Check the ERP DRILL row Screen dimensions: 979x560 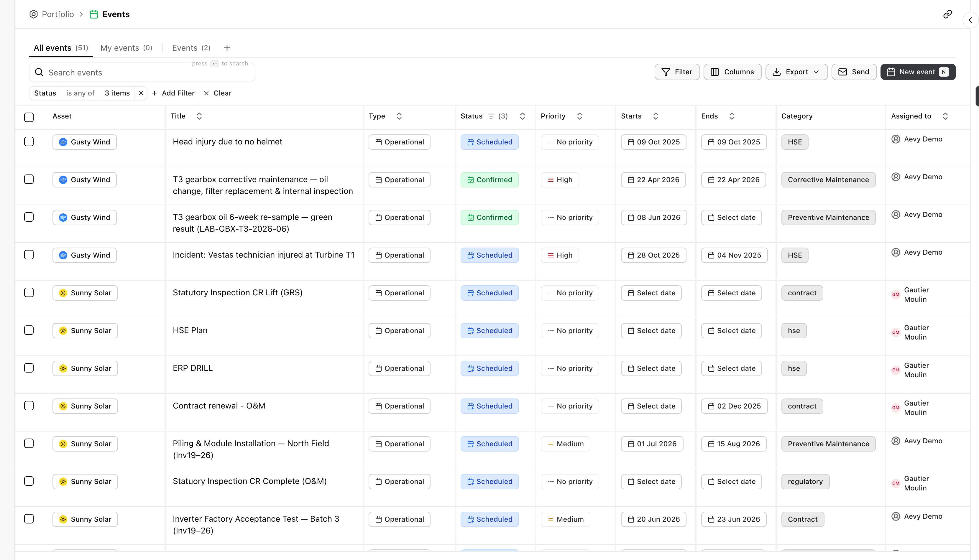pyautogui.click(x=29, y=368)
